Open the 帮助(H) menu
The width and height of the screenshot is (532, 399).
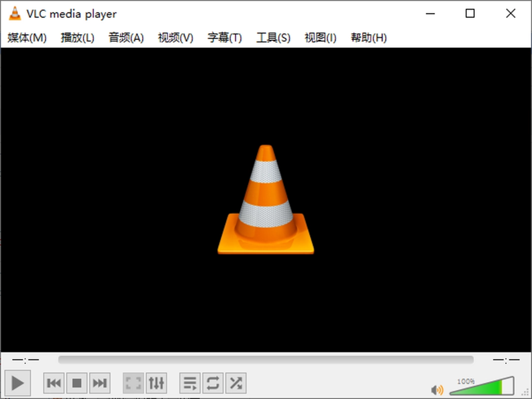point(368,37)
